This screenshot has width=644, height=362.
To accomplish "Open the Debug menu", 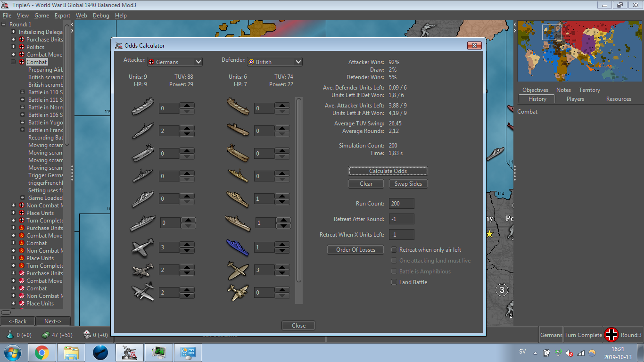I will [101, 16].
